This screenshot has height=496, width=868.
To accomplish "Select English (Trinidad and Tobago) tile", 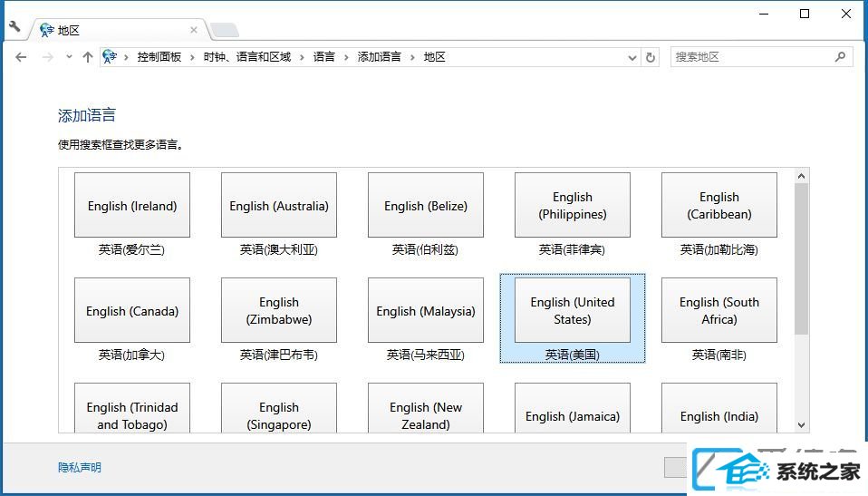I will tap(132, 408).
